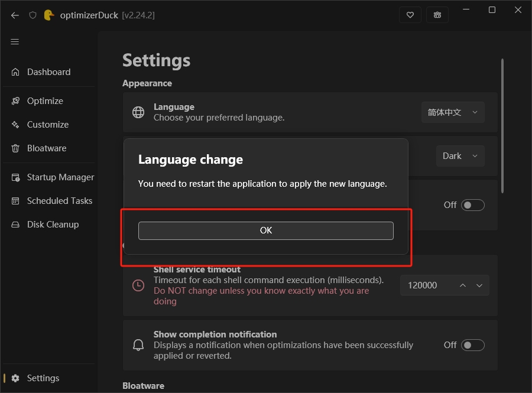This screenshot has height=393, width=532.
Task: Toggle the hamburger navigation menu
Action: [x=15, y=42]
